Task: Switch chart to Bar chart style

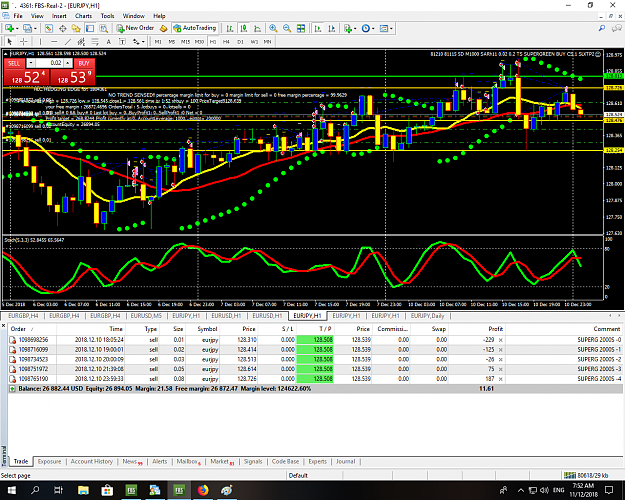Action: coord(230,28)
